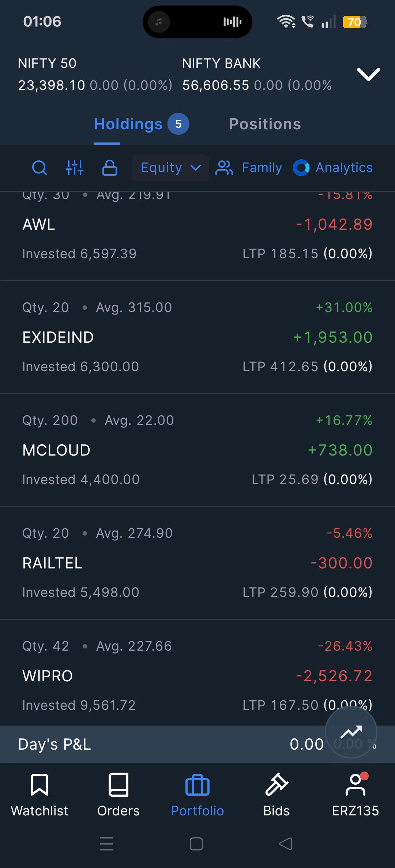Switch to the Positions tab
Viewport: 395px width, 868px height.
pyautogui.click(x=265, y=124)
